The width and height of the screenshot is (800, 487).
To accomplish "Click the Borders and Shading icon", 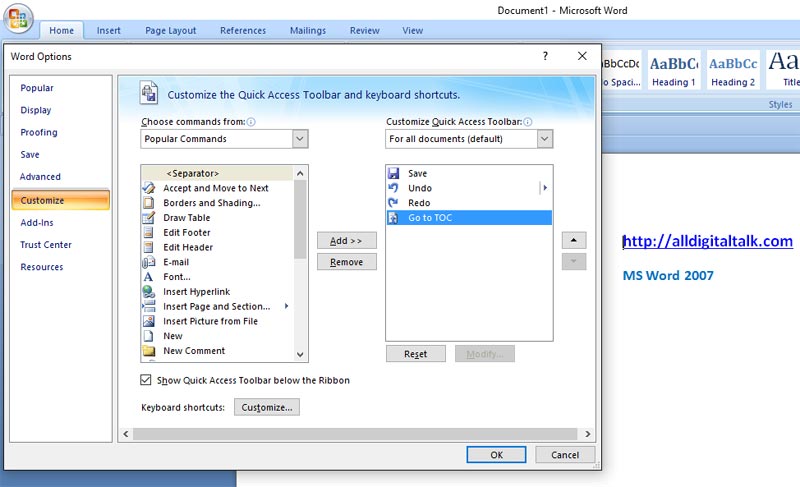I will (x=148, y=203).
